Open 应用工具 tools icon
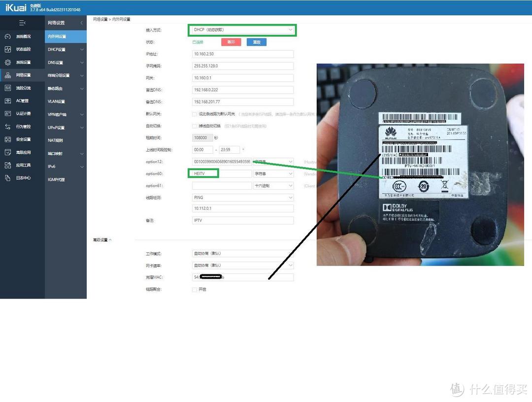This screenshot has width=532, height=402. point(8,165)
